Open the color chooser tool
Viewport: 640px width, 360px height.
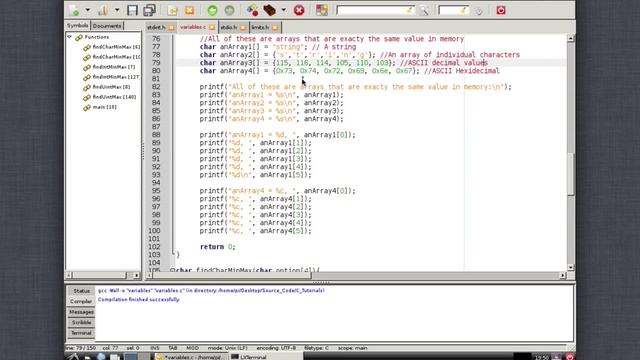(322, 10)
